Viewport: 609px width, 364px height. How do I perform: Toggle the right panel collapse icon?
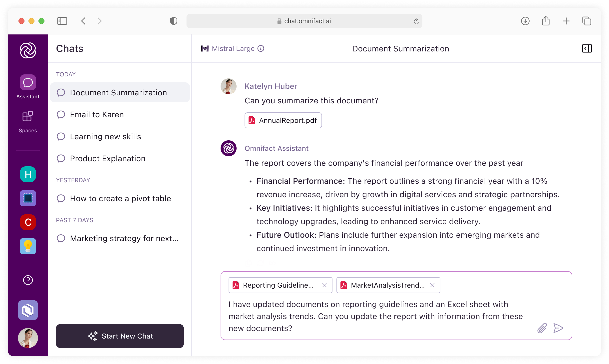click(x=587, y=48)
